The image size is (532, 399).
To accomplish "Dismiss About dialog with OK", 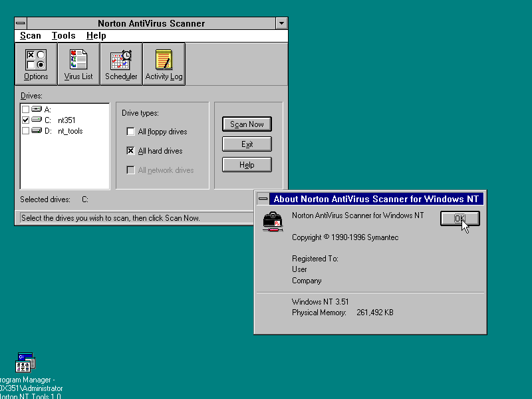I will point(460,219).
